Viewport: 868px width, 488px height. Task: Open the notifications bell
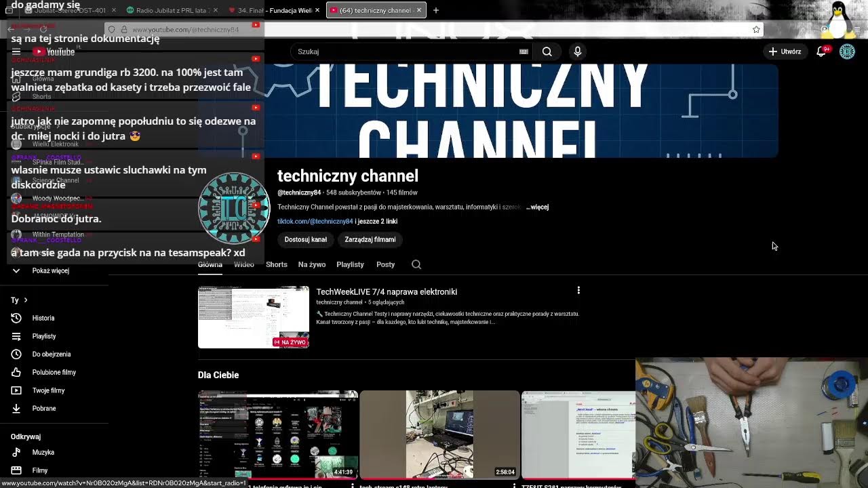[x=821, y=52]
